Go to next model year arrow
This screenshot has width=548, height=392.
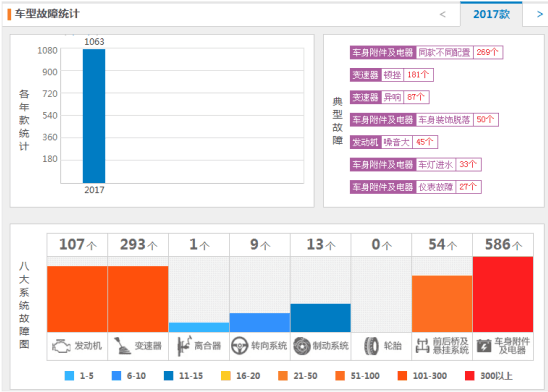[540, 14]
